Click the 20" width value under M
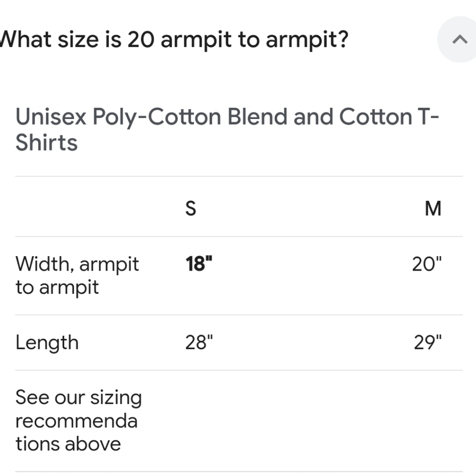Screen dimensions: 476x476 (426, 264)
